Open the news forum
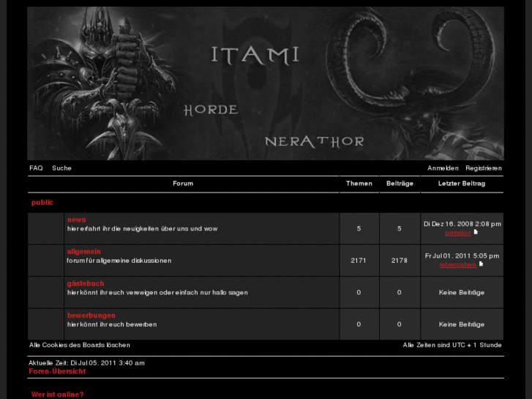The image size is (532, 399). tap(76, 220)
